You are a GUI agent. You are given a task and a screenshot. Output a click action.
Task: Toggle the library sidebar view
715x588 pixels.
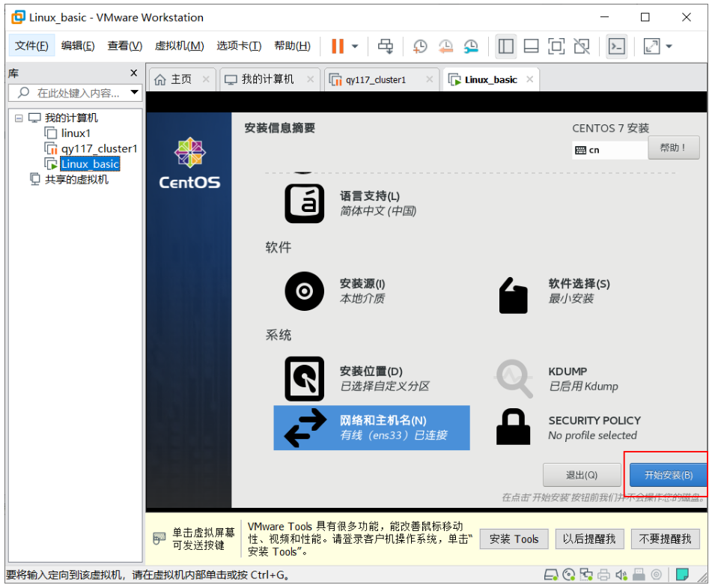point(505,46)
